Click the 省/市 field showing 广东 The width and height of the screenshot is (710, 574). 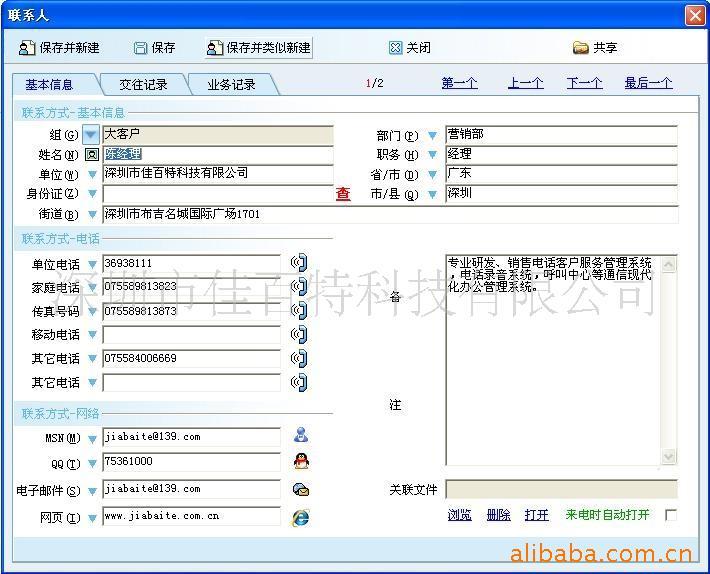pos(561,174)
